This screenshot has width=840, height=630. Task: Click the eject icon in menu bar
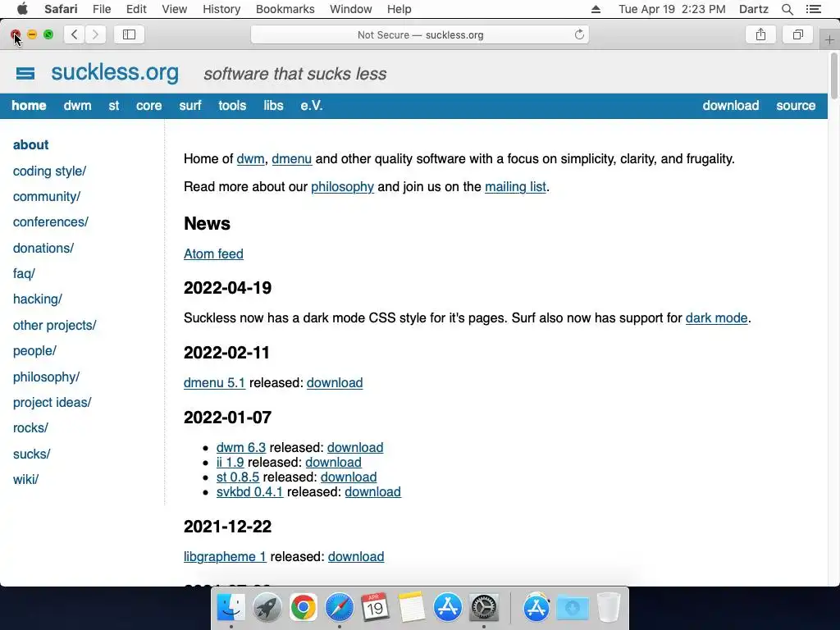(x=596, y=9)
